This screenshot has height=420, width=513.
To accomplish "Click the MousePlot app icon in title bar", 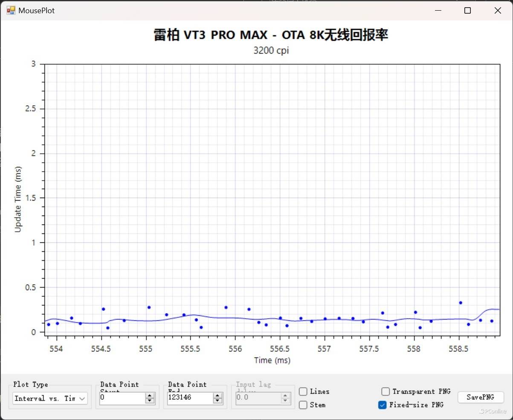I will tap(11, 10).
